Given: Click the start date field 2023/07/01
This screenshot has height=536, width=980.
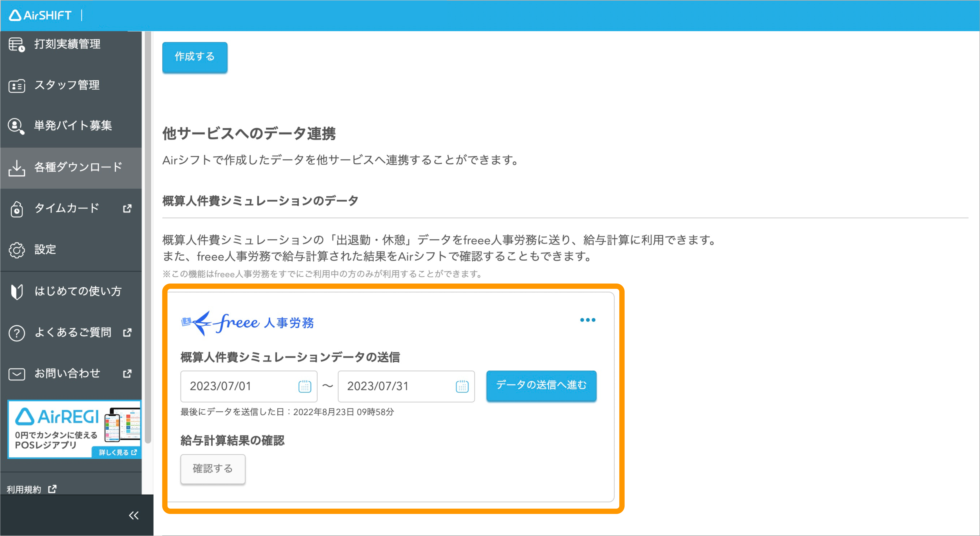Looking at the screenshot, I should 249,386.
